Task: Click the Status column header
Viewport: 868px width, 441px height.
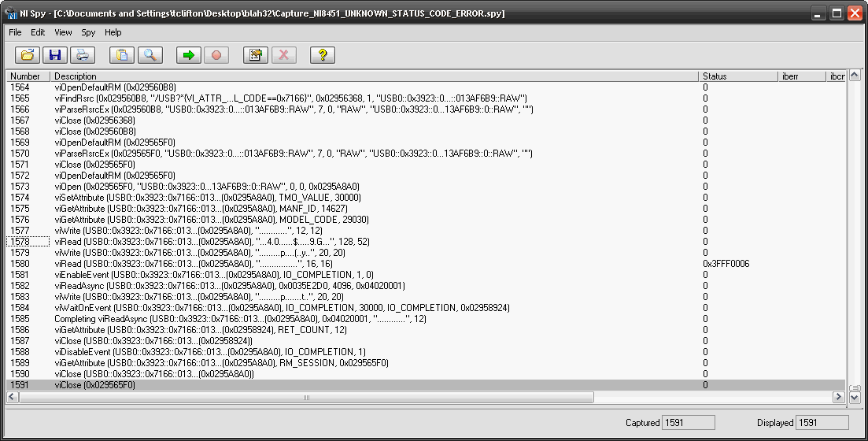Action: pyautogui.click(x=738, y=76)
